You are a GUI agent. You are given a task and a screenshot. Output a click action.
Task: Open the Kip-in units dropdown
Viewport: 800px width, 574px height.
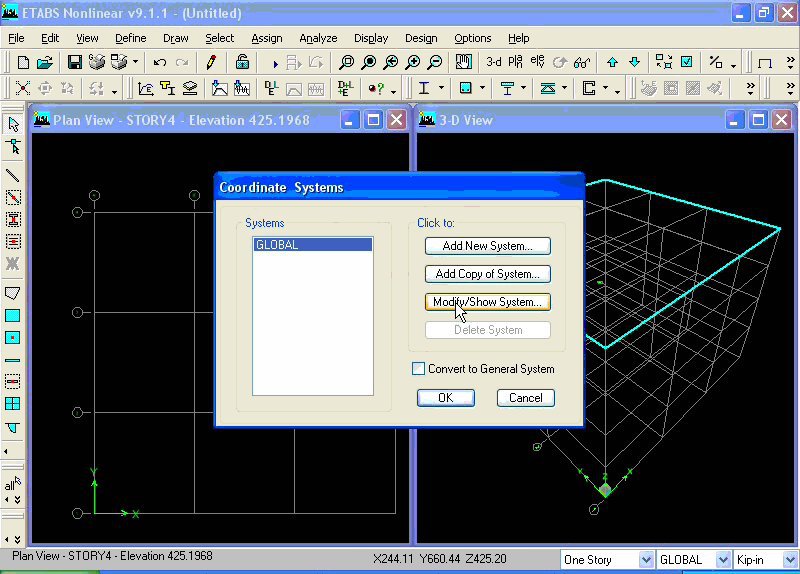790,560
